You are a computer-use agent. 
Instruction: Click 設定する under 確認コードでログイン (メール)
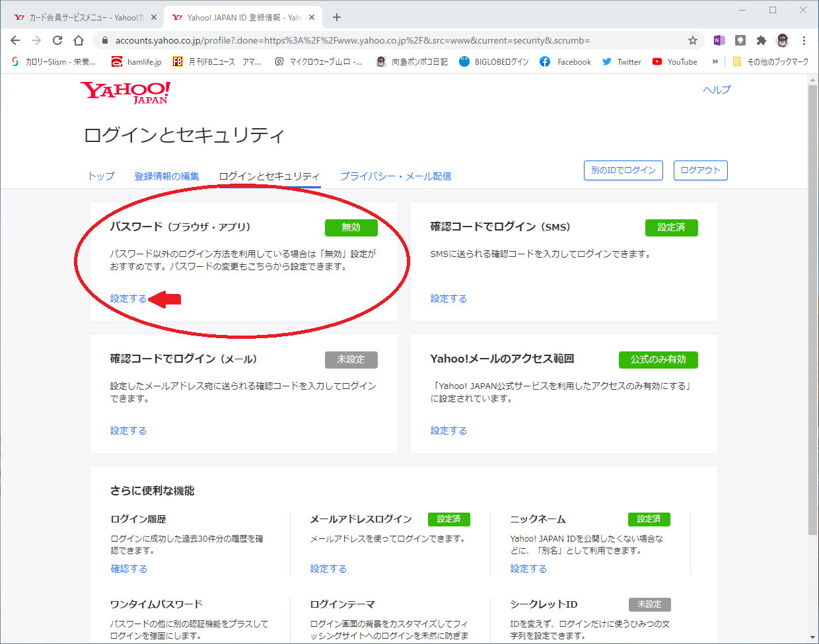(128, 431)
